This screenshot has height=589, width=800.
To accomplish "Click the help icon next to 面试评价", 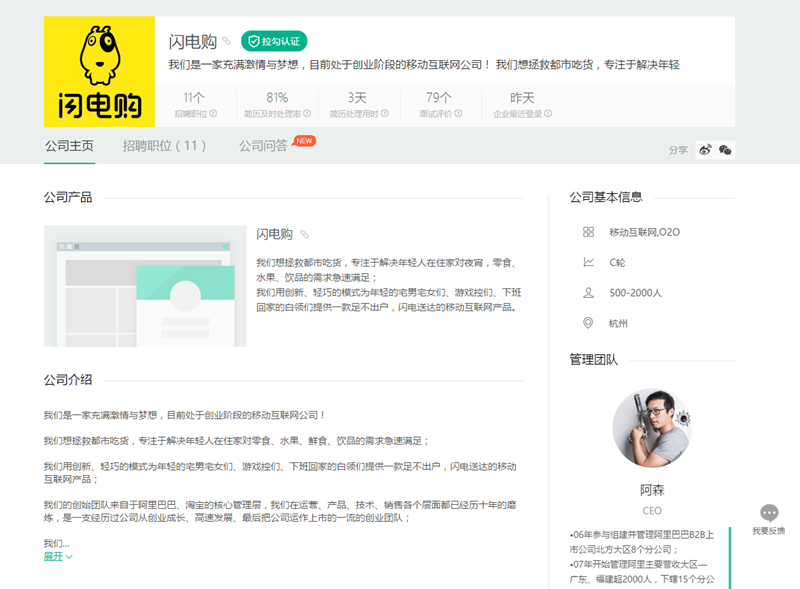I will (458, 113).
